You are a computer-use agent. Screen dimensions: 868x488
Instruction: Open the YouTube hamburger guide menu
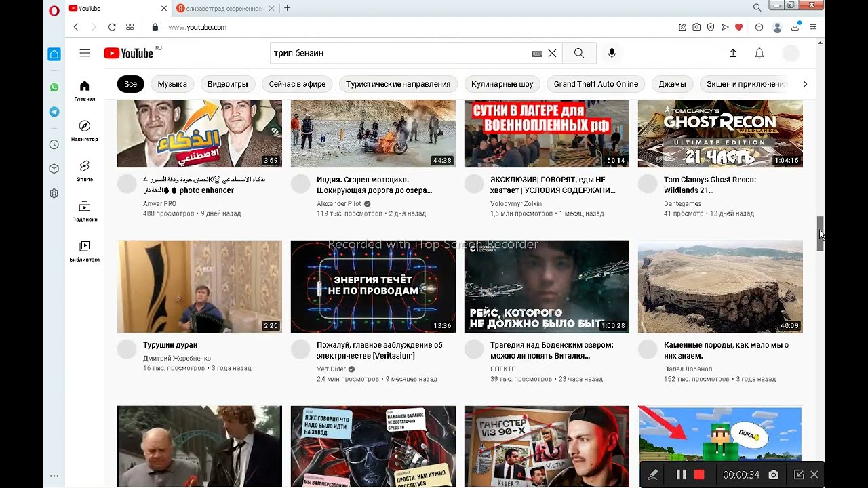point(84,53)
